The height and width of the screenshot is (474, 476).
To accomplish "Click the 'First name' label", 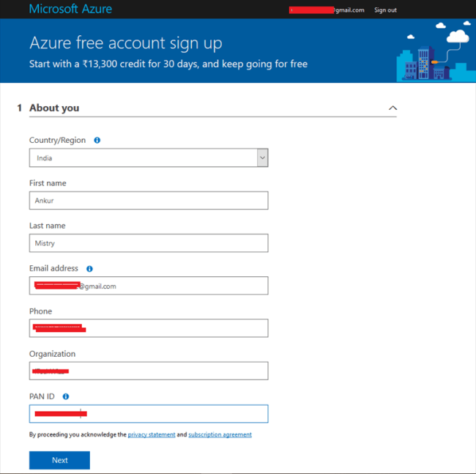I will click(48, 183).
